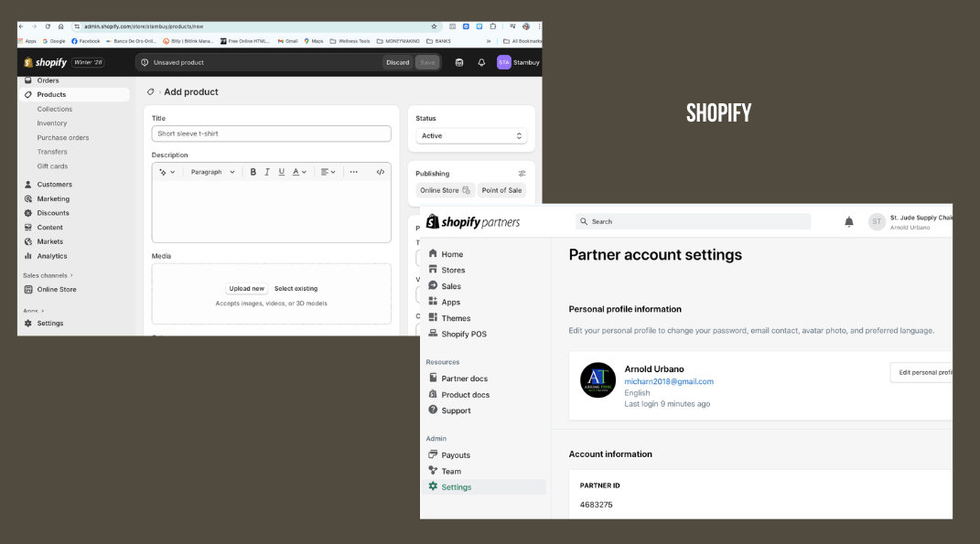The height and width of the screenshot is (544, 980).
Task: Click the products tag breadcrumb icon
Action: [151, 91]
